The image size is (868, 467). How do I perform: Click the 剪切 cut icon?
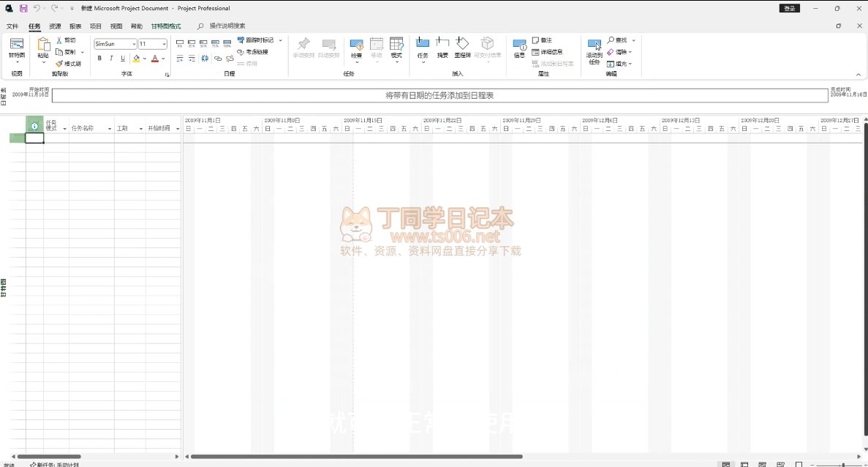point(60,40)
